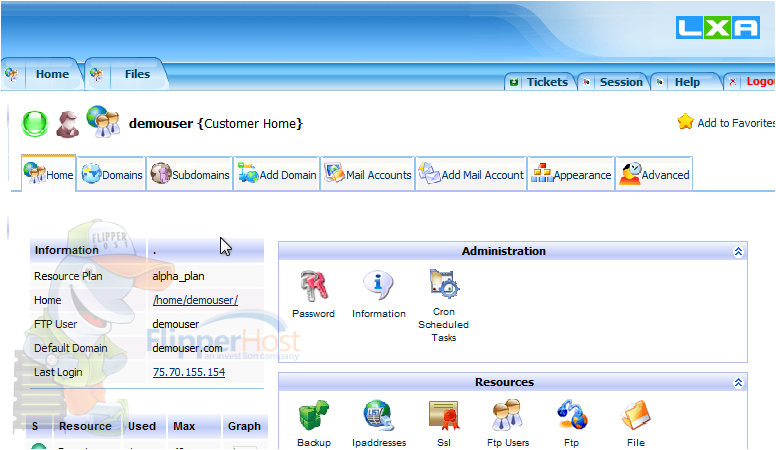The width and height of the screenshot is (776, 450).
Task: Open Cron Scheduled Tasks icon
Action: pyautogui.click(x=444, y=284)
